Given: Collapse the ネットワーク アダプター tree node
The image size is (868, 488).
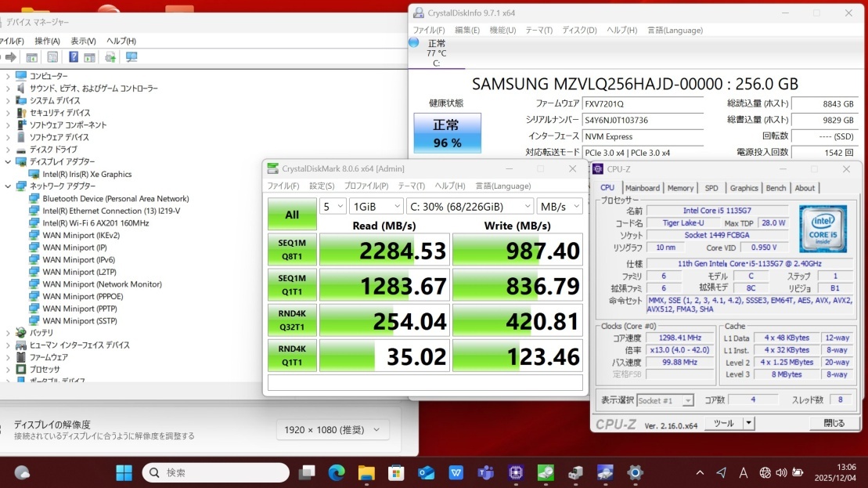Looking at the screenshot, I should (8, 186).
